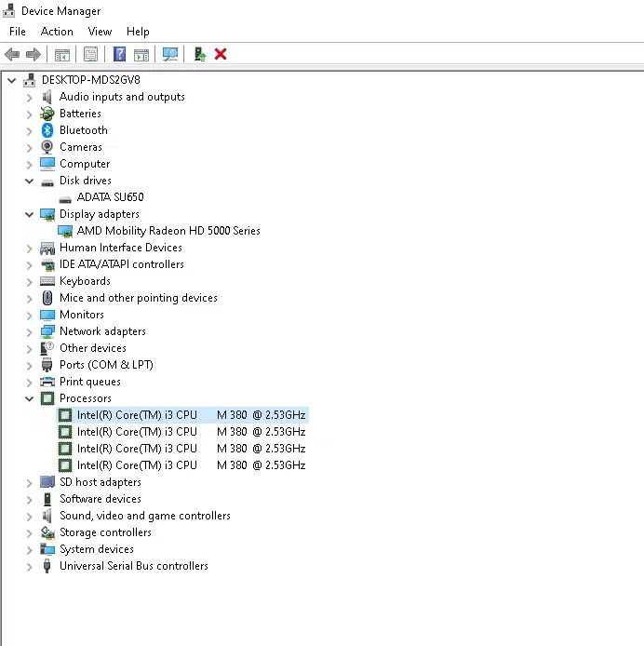Click Scan for hardware changes toolbar icon
Image resolution: width=644 pixels, height=646 pixels.
pyautogui.click(x=170, y=54)
